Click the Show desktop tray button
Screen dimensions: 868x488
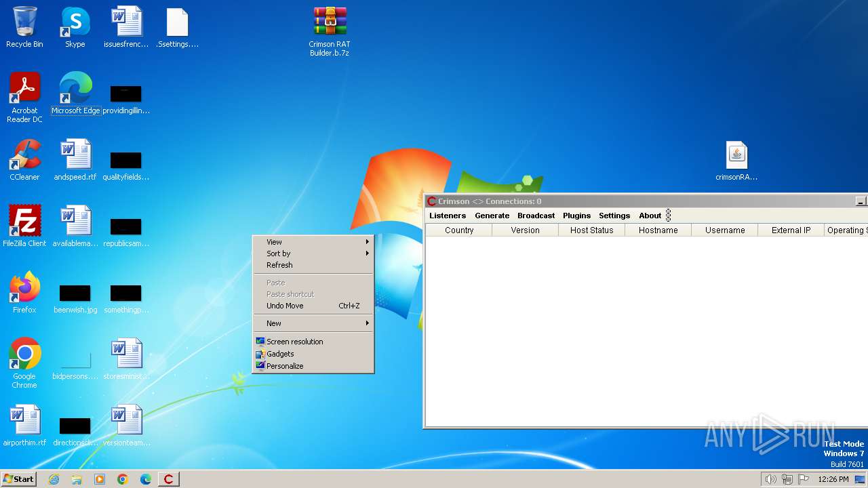tap(860, 479)
